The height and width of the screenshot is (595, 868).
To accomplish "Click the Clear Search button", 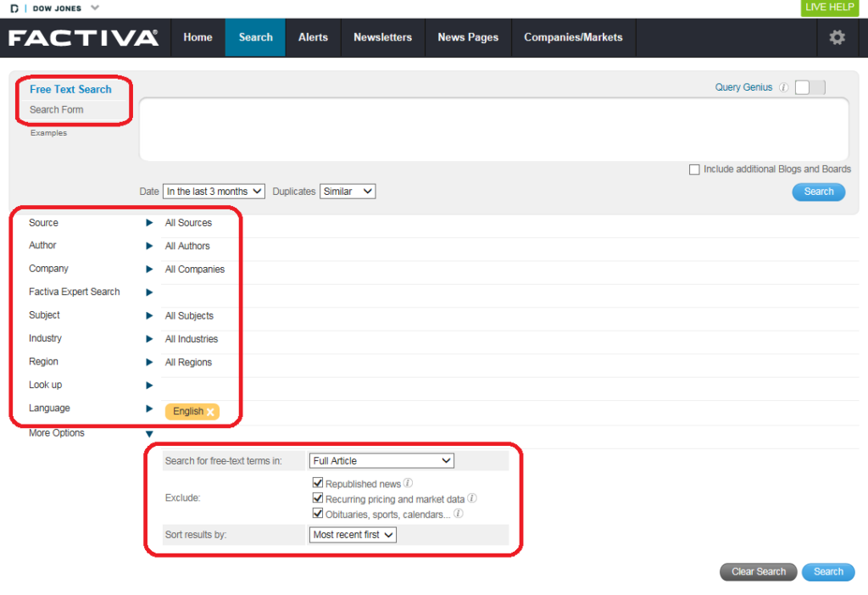I will point(758,571).
